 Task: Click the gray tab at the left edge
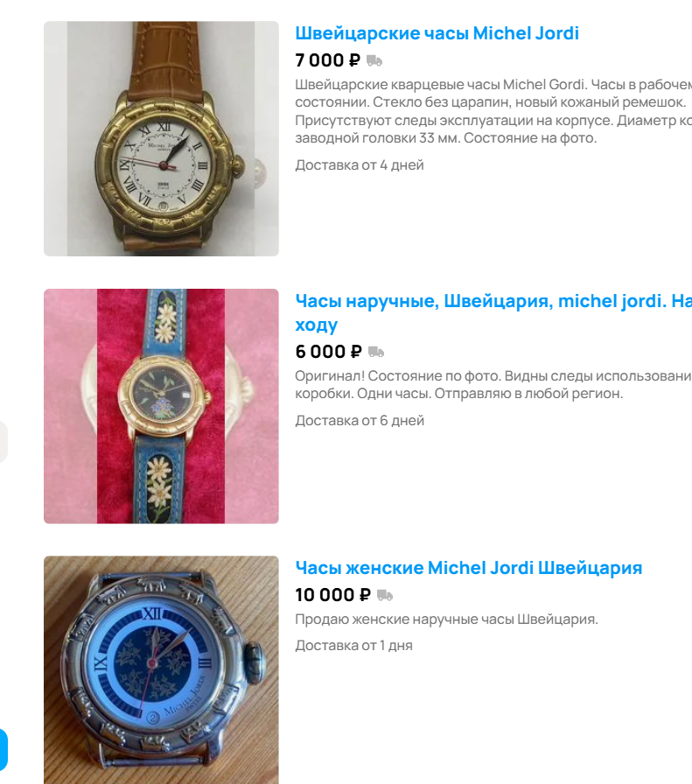point(3,442)
